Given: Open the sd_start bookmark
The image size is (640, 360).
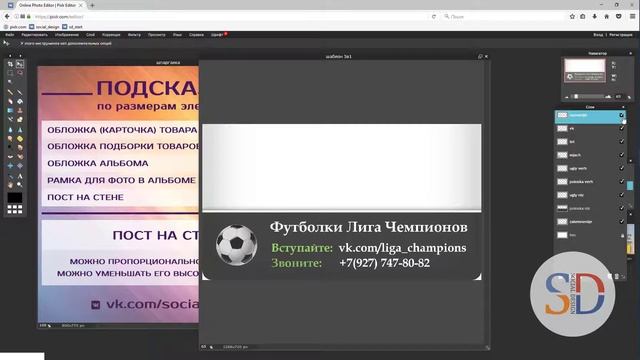Looking at the screenshot, I should pos(72,27).
